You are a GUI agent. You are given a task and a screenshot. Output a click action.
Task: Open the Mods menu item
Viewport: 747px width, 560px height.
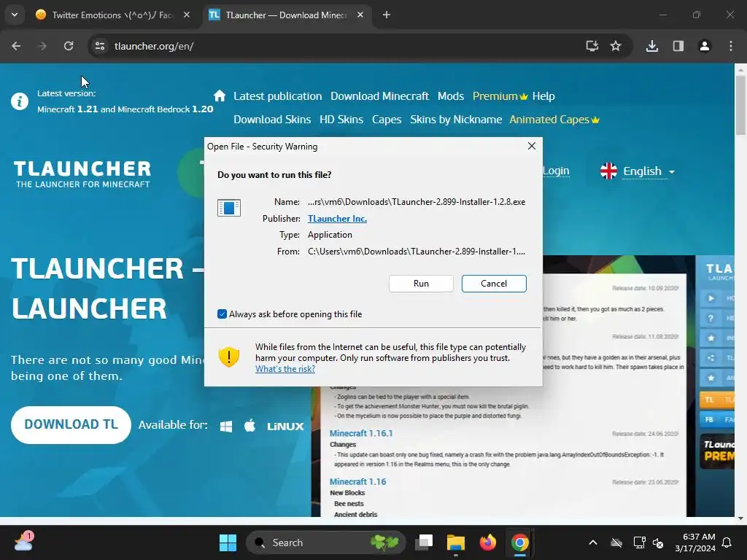[x=451, y=96]
